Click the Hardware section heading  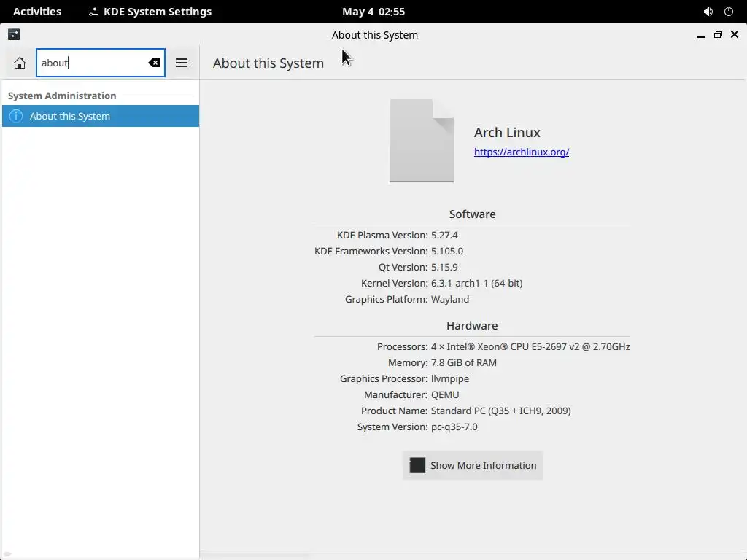pyautogui.click(x=472, y=326)
